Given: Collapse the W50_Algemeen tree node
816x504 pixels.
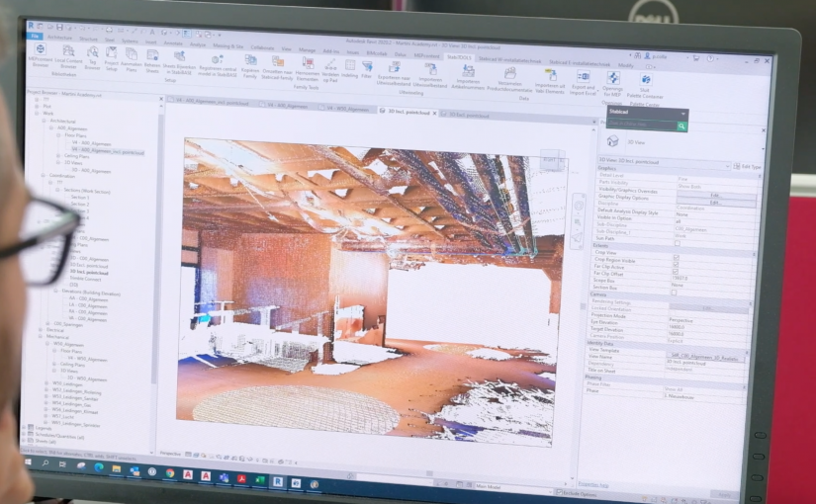Looking at the screenshot, I should point(47,344).
